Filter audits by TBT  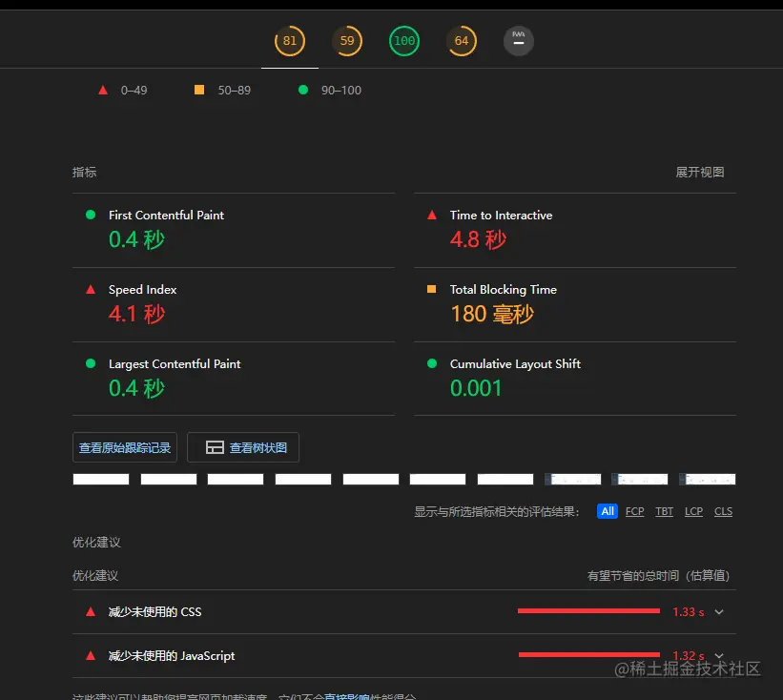(x=664, y=511)
